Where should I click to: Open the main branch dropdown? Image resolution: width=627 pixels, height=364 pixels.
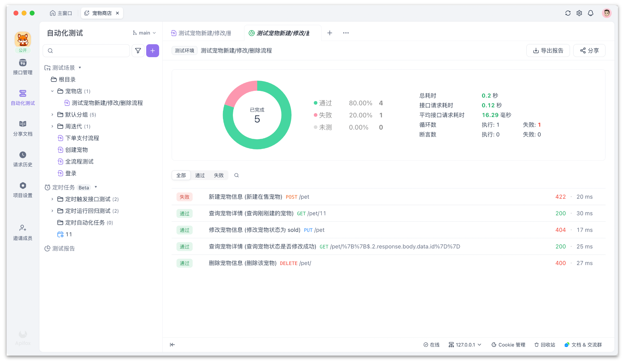[144, 33]
